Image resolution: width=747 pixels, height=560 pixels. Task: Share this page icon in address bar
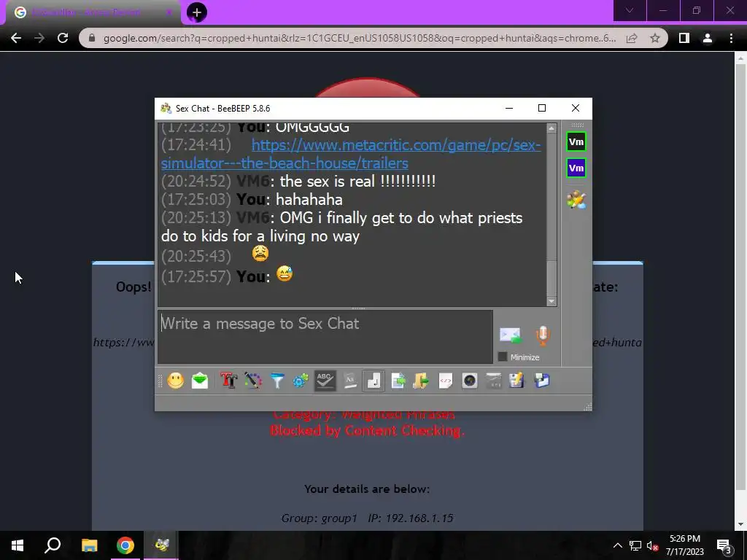pyautogui.click(x=632, y=38)
